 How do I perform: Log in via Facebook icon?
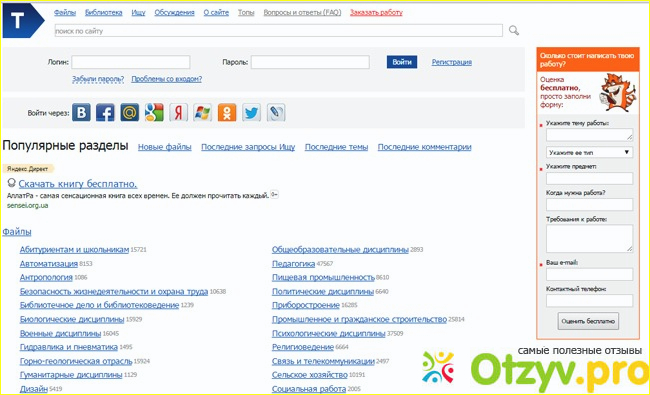tap(105, 112)
